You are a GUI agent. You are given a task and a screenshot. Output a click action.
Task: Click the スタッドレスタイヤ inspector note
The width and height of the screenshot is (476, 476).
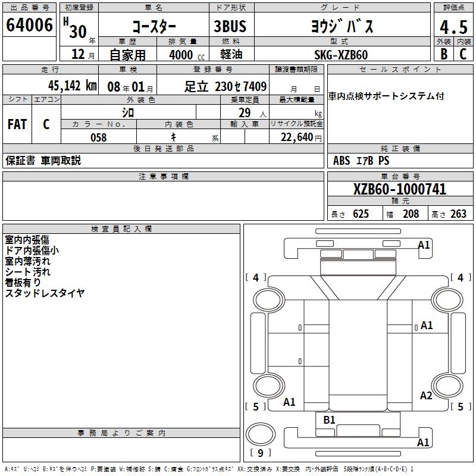click(x=45, y=293)
